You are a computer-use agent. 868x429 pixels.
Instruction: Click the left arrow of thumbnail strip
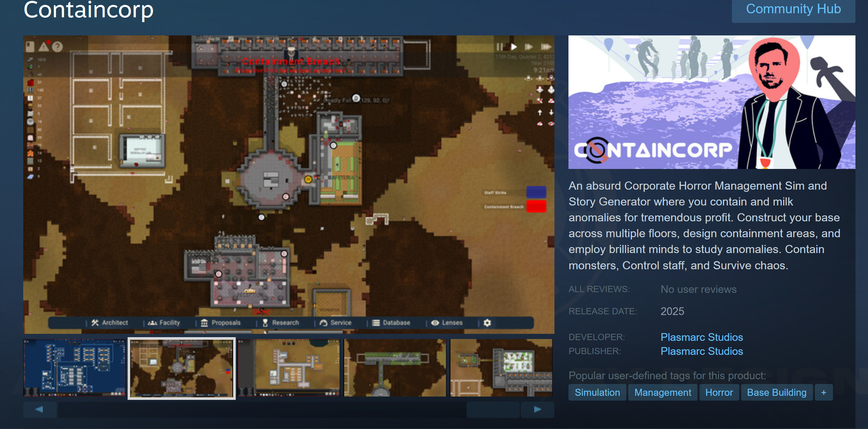pyautogui.click(x=39, y=409)
